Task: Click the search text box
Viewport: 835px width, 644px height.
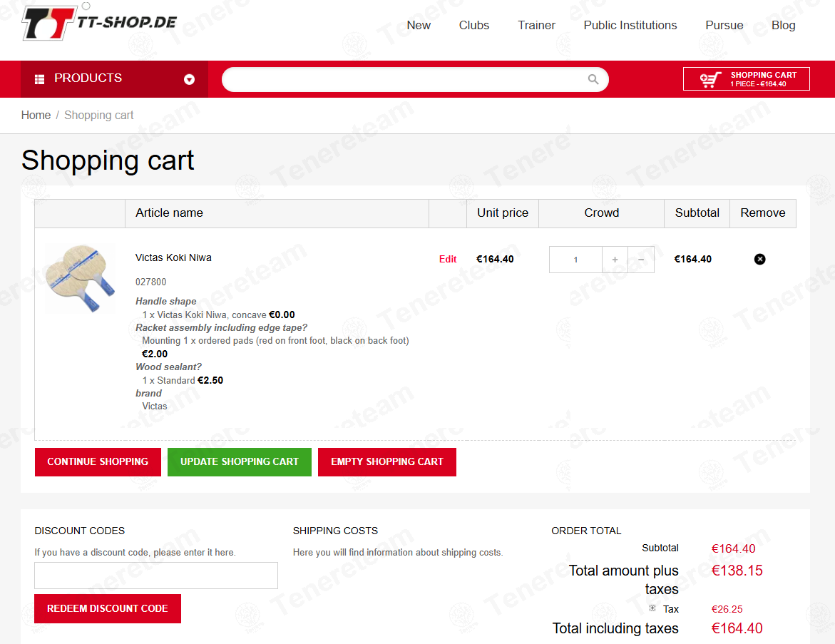Action: coord(405,79)
